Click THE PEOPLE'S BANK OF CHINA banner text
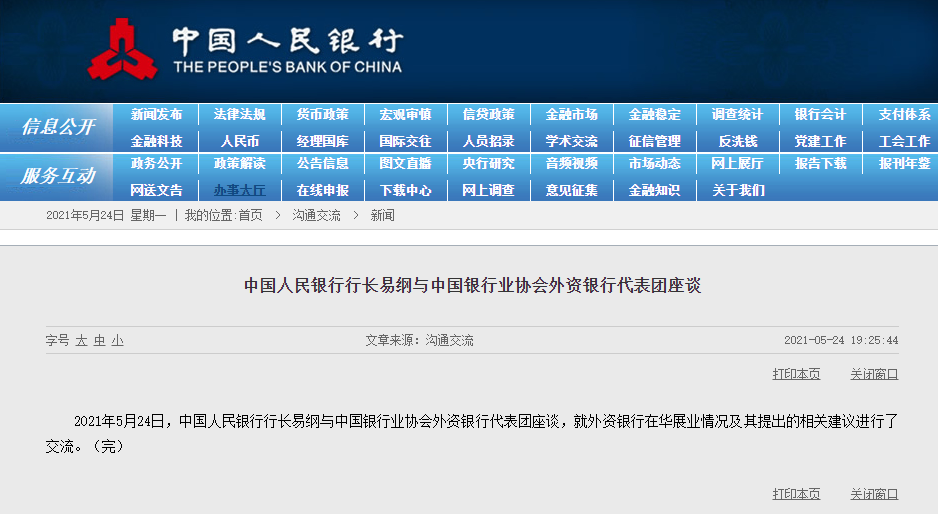The image size is (938, 514). coord(288,67)
